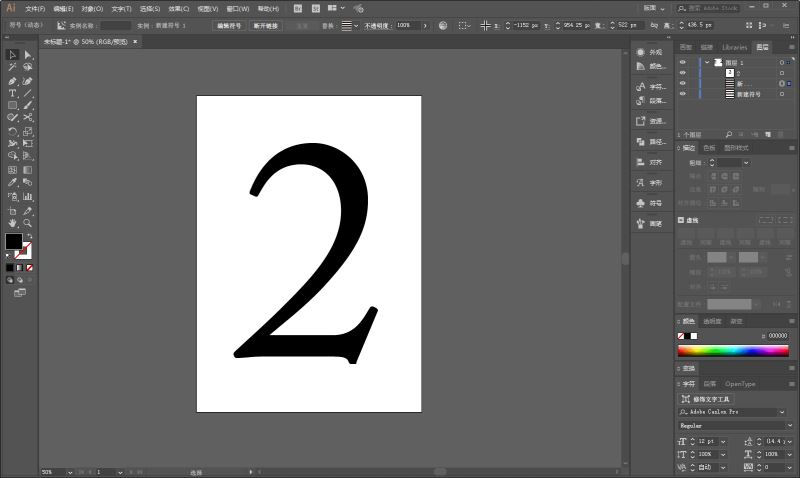Select the Rotate tool
This screenshot has height=478, width=800.
click(13, 131)
